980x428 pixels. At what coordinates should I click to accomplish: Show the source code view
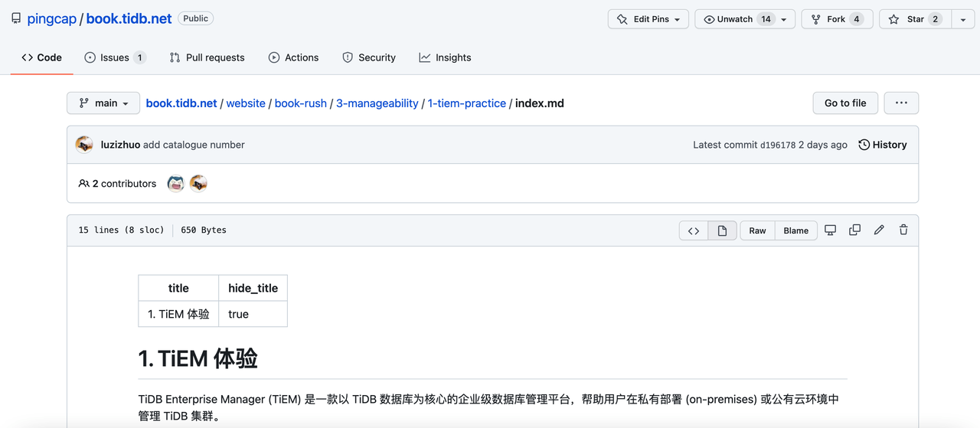(694, 230)
